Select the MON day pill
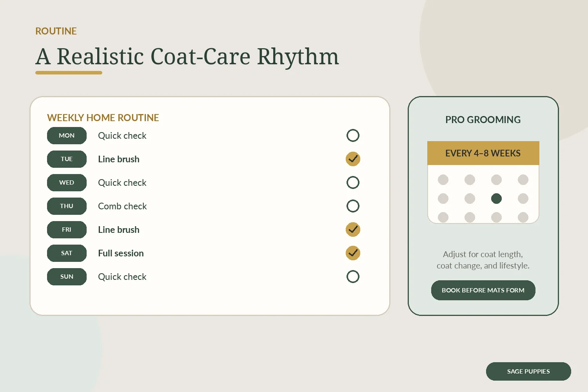The height and width of the screenshot is (392, 588). tap(67, 136)
